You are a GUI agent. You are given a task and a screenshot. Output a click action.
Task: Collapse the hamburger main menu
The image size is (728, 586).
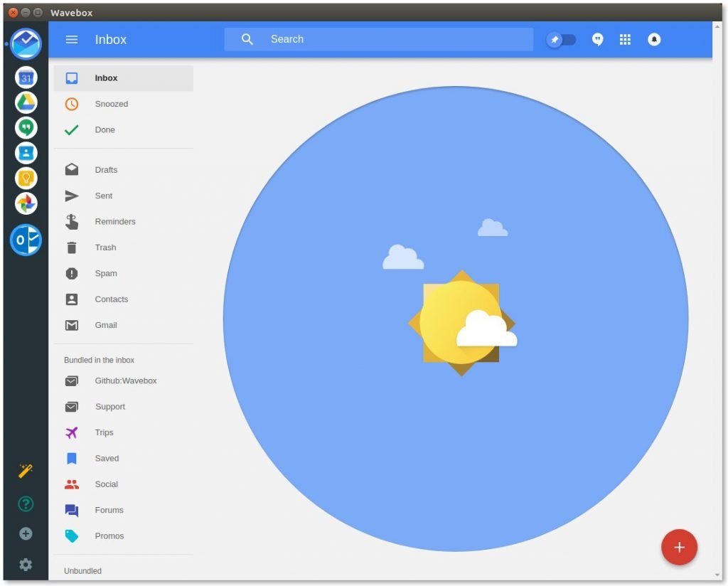point(72,40)
